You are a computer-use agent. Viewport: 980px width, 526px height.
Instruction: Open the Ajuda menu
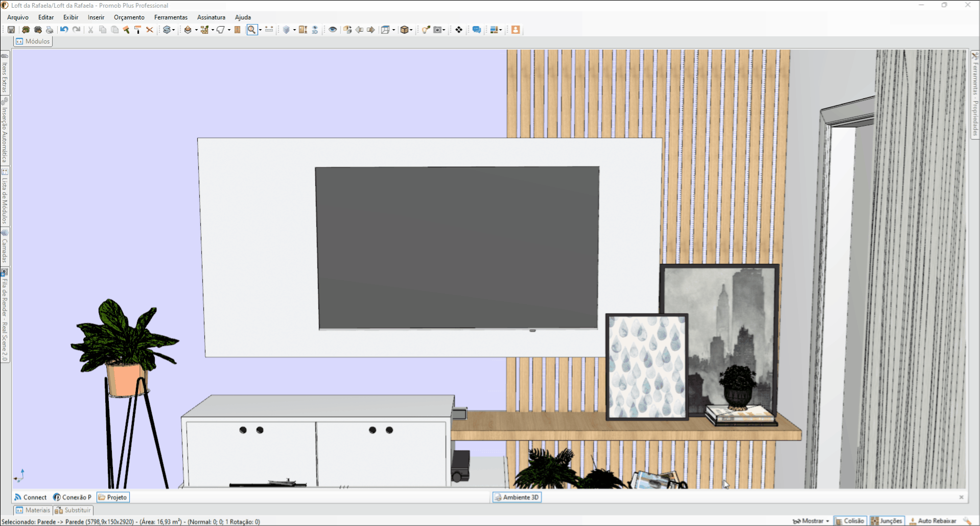243,17
